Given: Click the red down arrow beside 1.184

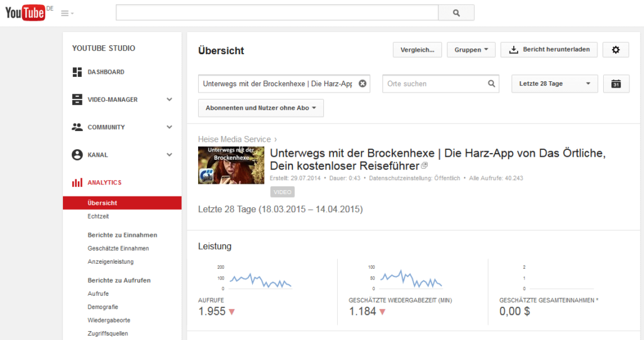Looking at the screenshot, I should tap(382, 312).
